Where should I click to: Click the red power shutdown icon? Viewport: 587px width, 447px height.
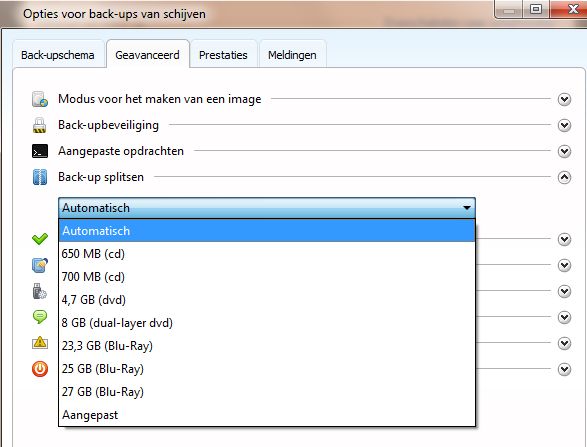pyautogui.click(x=40, y=369)
